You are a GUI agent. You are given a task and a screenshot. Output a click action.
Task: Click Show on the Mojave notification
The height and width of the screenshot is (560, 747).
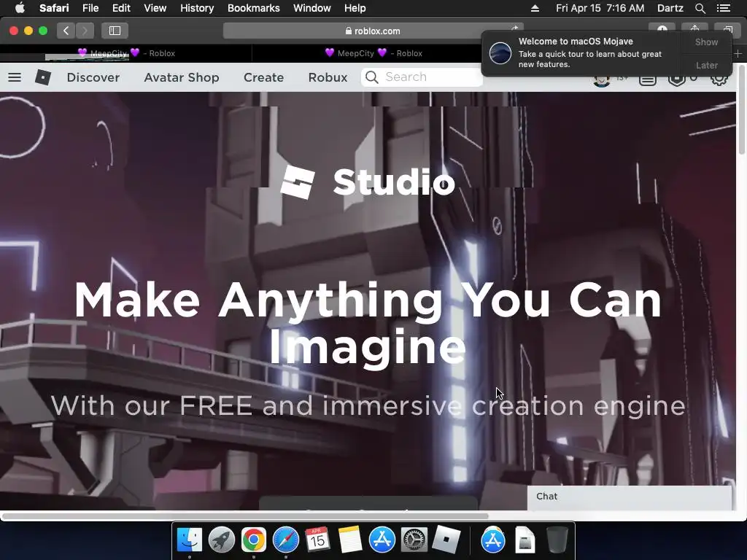click(x=706, y=42)
